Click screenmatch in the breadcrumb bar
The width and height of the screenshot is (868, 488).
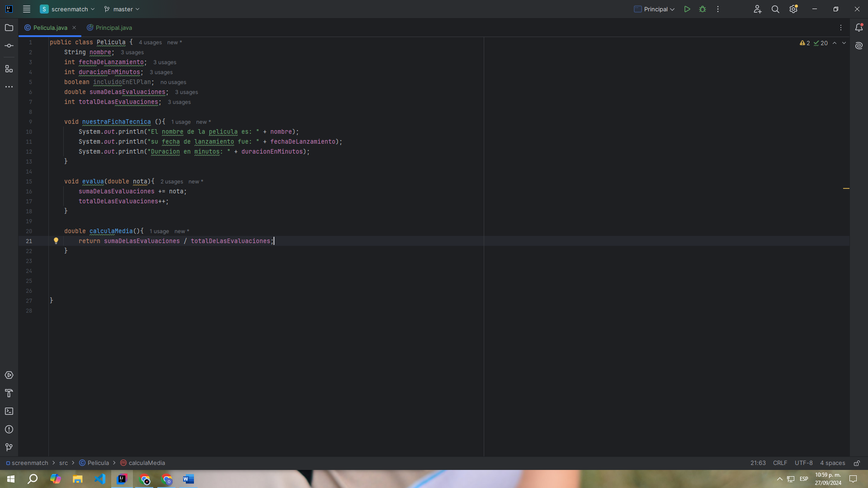coord(27,463)
